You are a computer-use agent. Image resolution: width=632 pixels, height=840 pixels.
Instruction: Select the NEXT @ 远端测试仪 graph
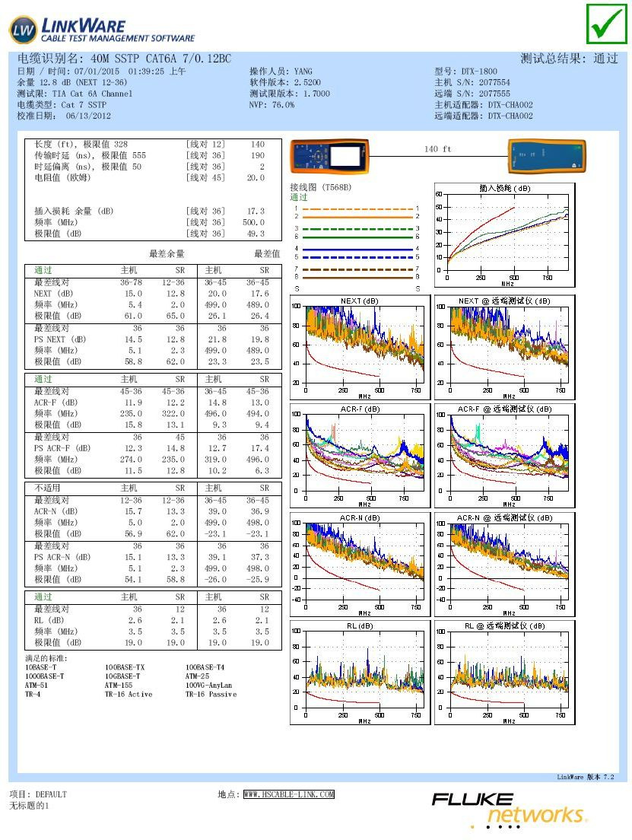click(504, 347)
